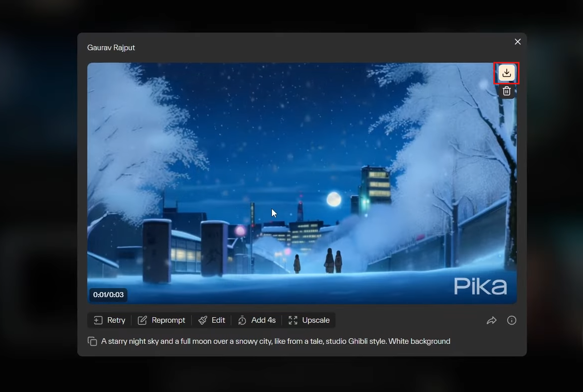Download the generated video

pos(506,73)
